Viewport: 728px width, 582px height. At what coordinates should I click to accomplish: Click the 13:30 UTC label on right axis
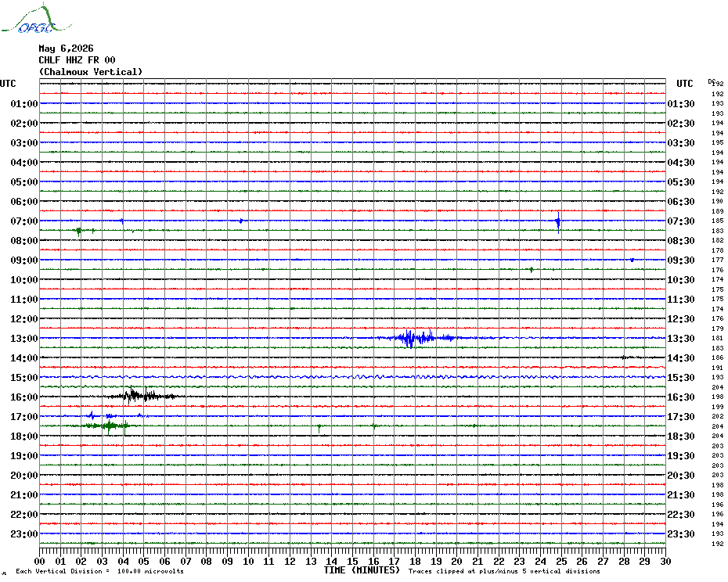(x=681, y=339)
